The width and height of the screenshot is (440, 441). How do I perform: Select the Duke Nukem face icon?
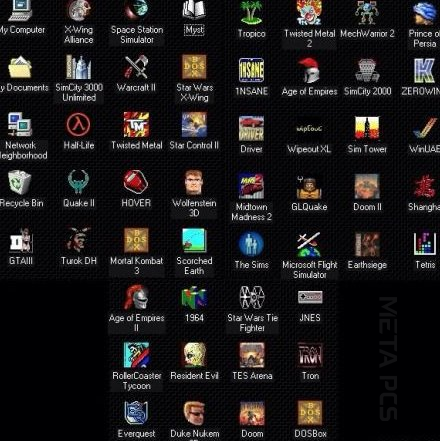[194, 413]
